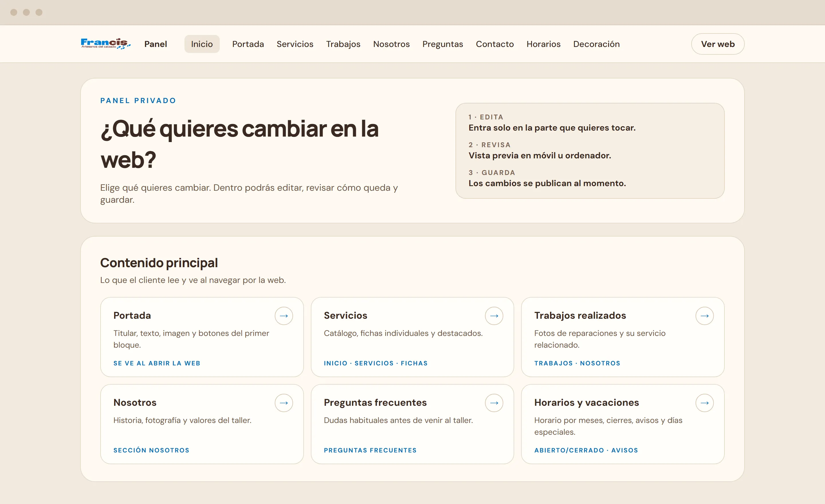Click the text 'SE VE AL ABRIR LA WEB'
Viewport: 825px width, 504px height.
tap(157, 363)
